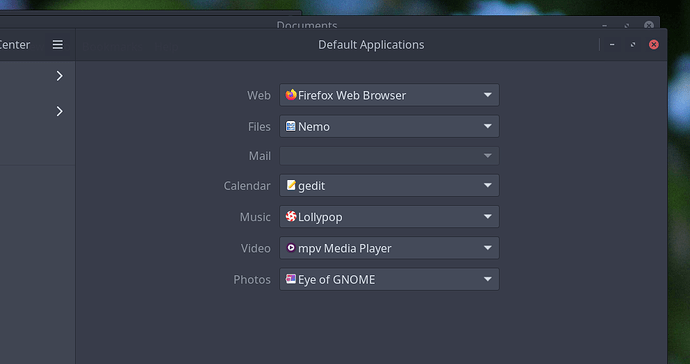Click the Video label
The width and height of the screenshot is (690, 364).
pyautogui.click(x=256, y=248)
